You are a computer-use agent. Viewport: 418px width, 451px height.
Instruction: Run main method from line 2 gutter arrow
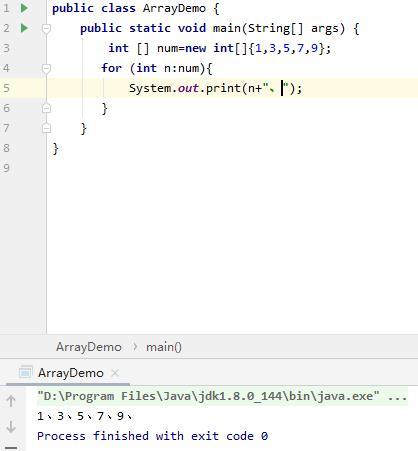pos(24,28)
